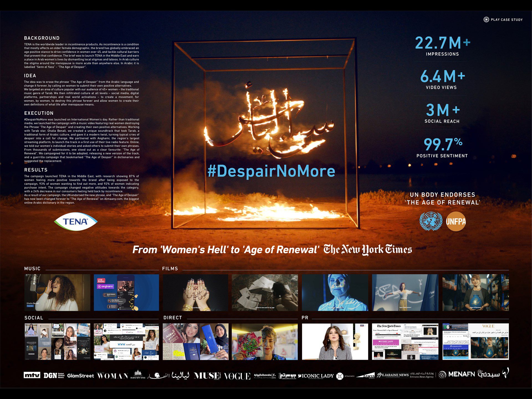This screenshot has height=399, width=532.
Task: Click the 6.4M+ video views statistic
Action: (443, 79)
